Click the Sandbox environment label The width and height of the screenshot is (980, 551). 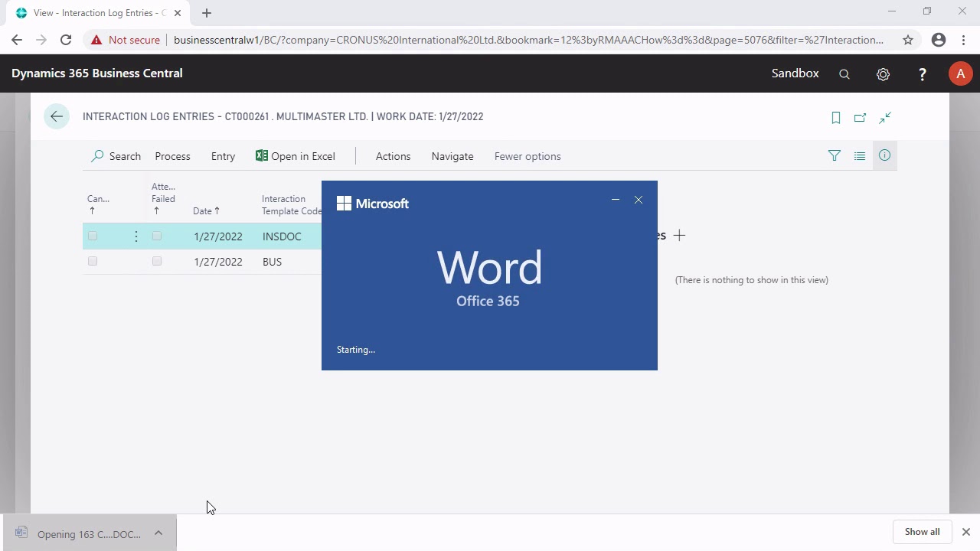[x=795, y=73]
